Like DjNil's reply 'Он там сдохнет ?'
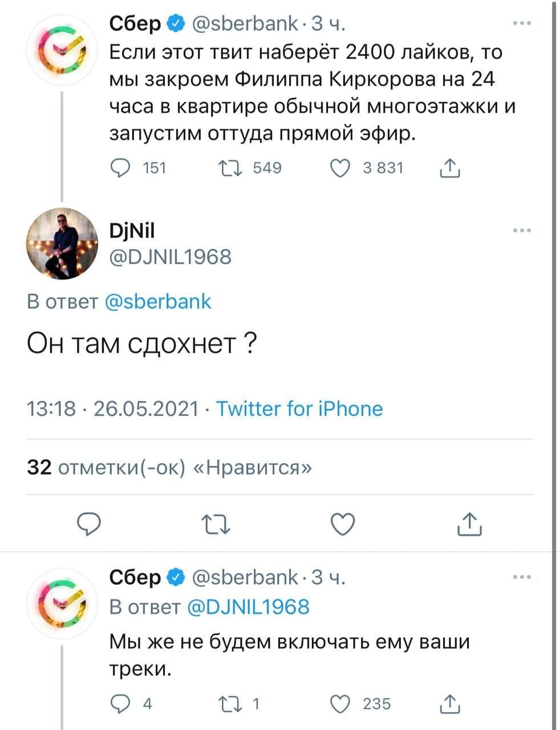Screen dimensions: 560x730 (343, 524)
